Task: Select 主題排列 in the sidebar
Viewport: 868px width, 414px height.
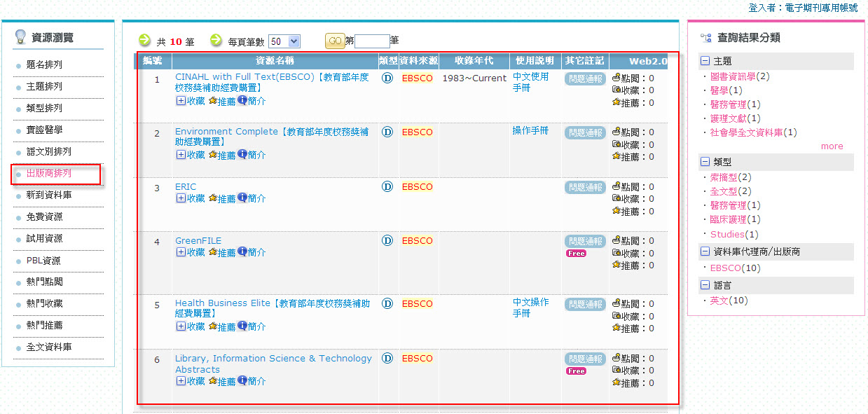Action: click(44, 86)
